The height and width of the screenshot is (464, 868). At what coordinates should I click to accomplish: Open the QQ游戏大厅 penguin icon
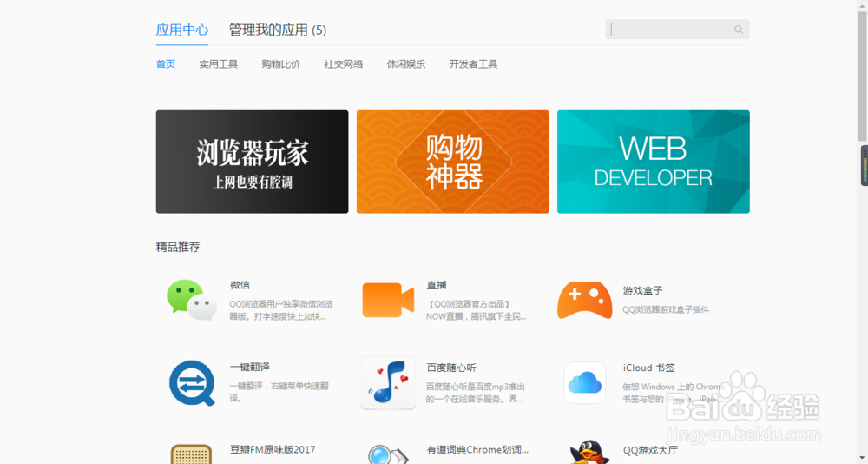tap(589, 453)
